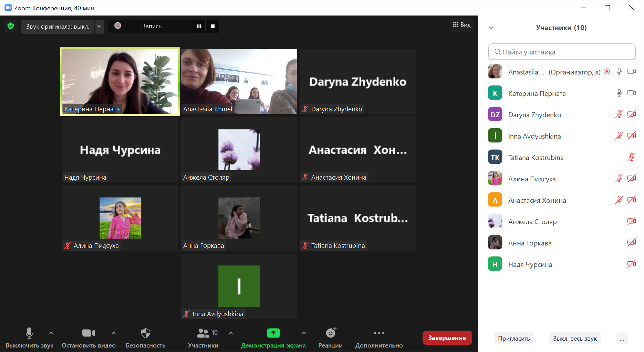Click camera icon for Катерина Перната
Screen dimensions: 644x352
click(x=632, y=93)
